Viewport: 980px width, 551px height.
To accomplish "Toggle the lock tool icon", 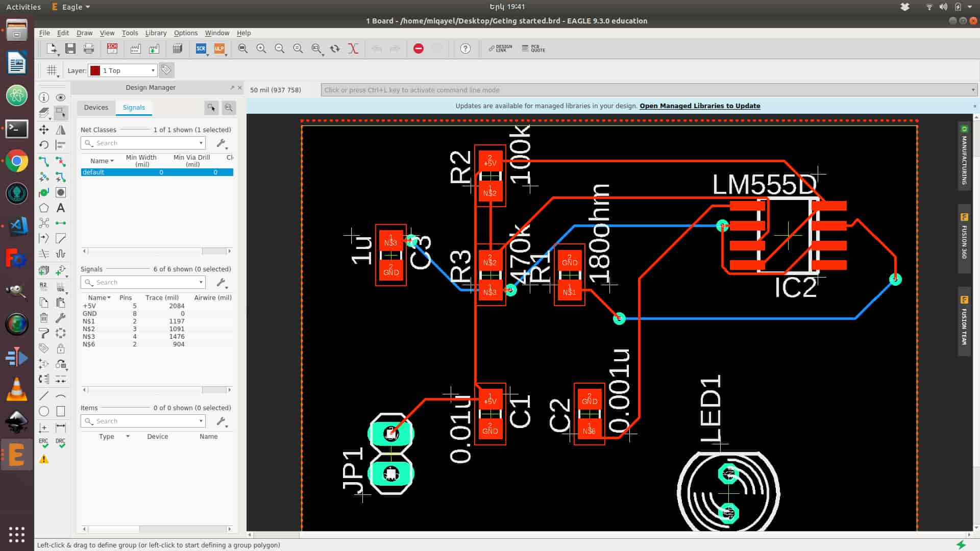I will 61,348.
